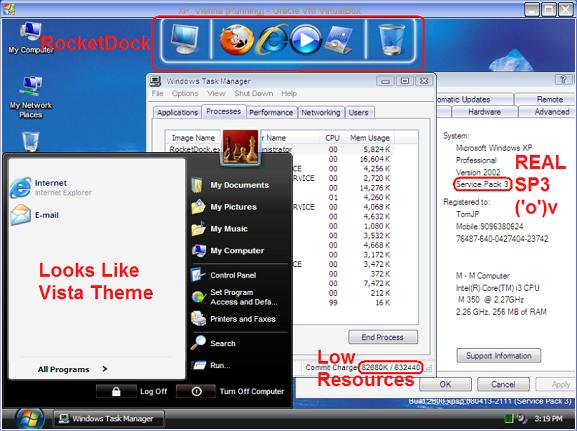Screen dimensions: 577x431
Task: Click green tray icon beside clock
Action: (509, 418)
